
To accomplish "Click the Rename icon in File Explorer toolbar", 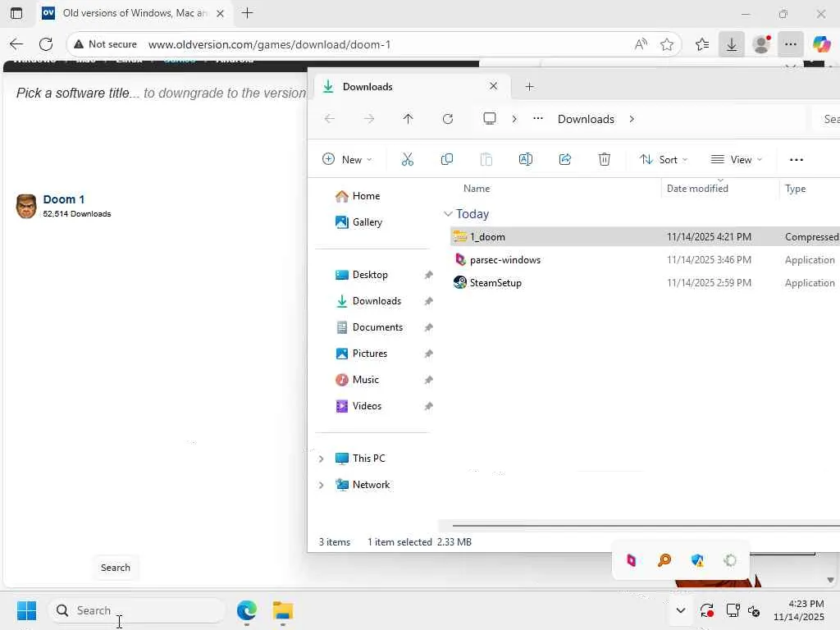I will (x=526, y=159).
